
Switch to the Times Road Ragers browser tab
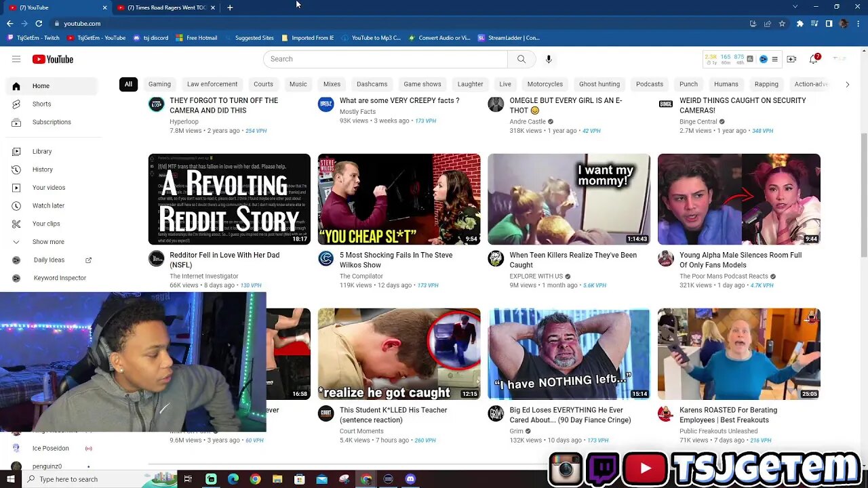click(167, 7)
